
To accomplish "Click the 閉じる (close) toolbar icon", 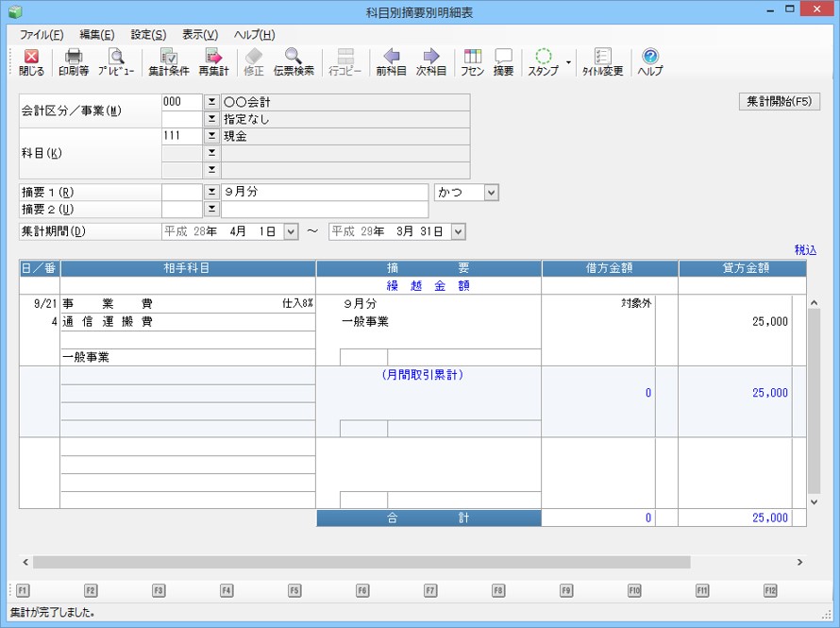I will [x=31, y=62].
